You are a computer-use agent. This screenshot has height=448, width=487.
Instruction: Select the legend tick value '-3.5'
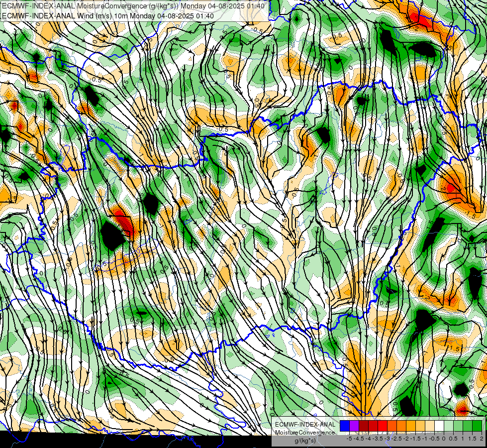(378, 439)
